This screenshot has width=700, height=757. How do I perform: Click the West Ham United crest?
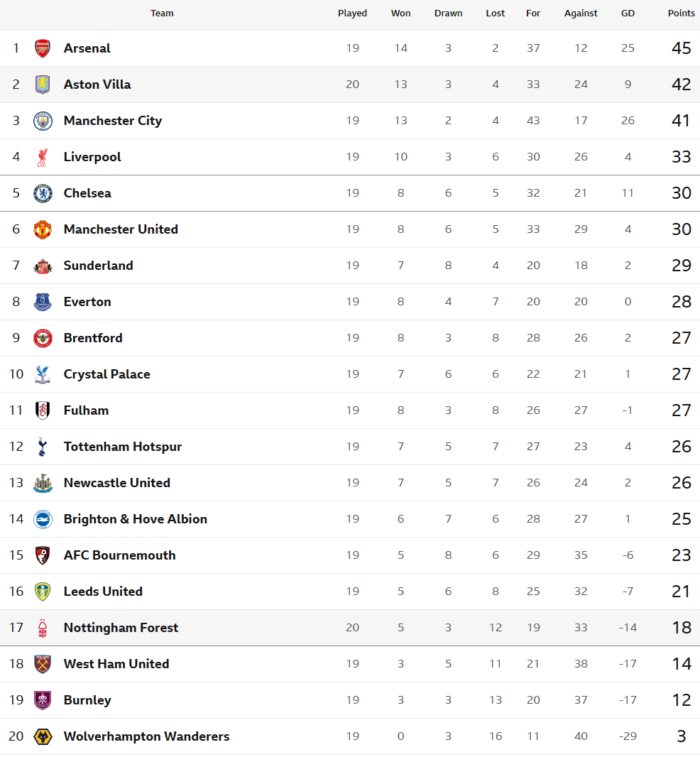pos(43,664)
